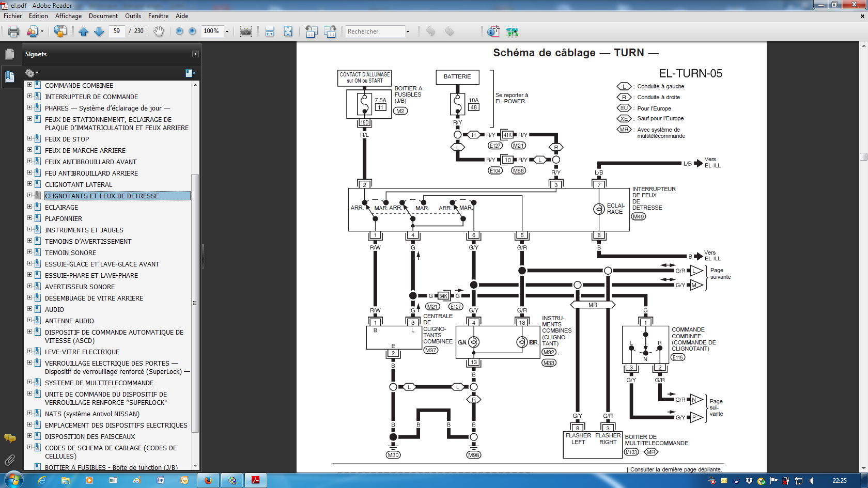Go to next page with down arrow
868x488 pixels.
[x=99, y=32]
